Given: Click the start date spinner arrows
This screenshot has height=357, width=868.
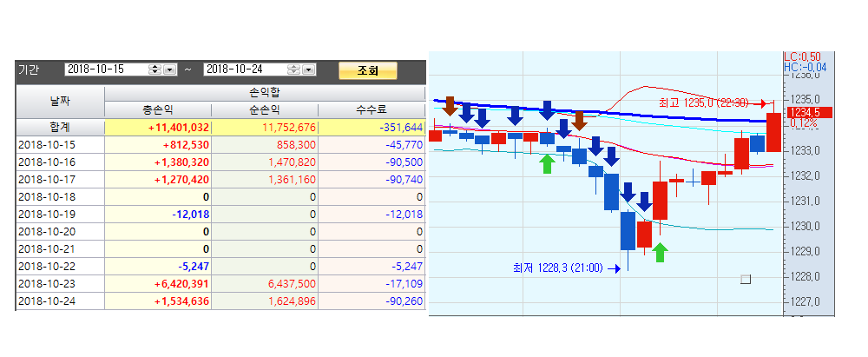Looking at the screenshot, I should point(155,69).
